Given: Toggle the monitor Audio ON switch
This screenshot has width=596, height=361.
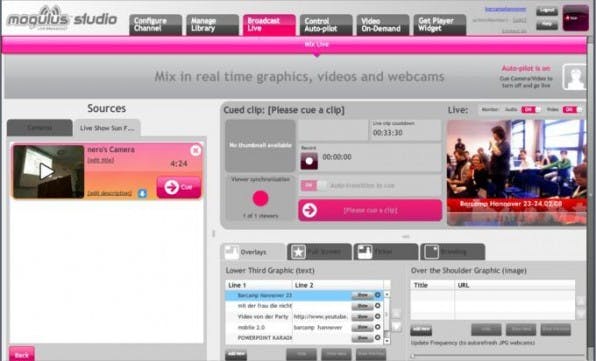Looking at the screenshot, I should [531, 109].
